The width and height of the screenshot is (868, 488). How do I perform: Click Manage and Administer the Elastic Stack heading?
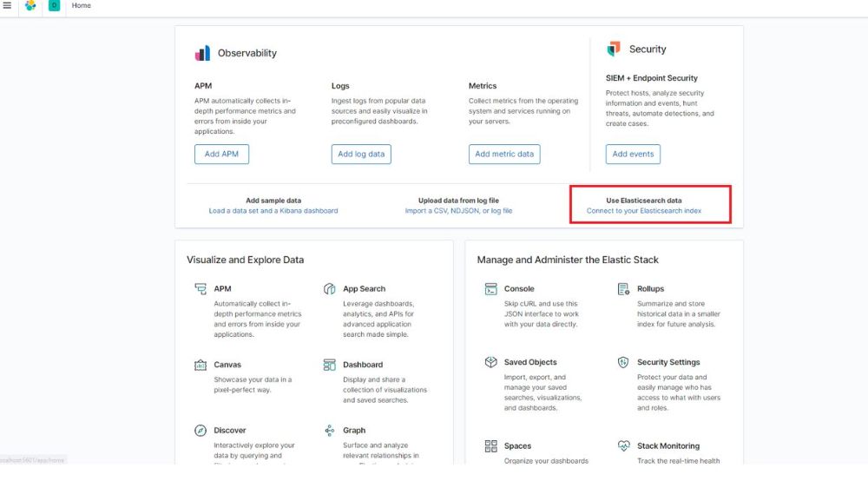tap(568, 260)
